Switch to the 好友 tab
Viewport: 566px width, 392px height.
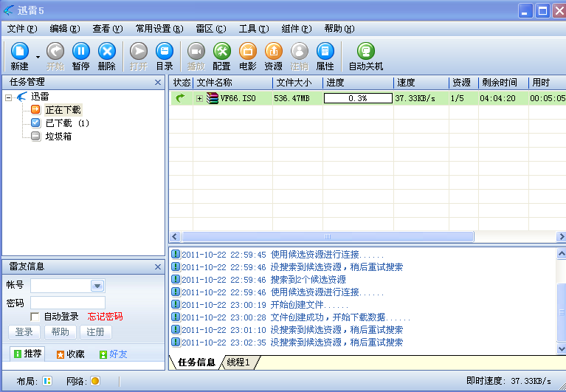[114, 354]
